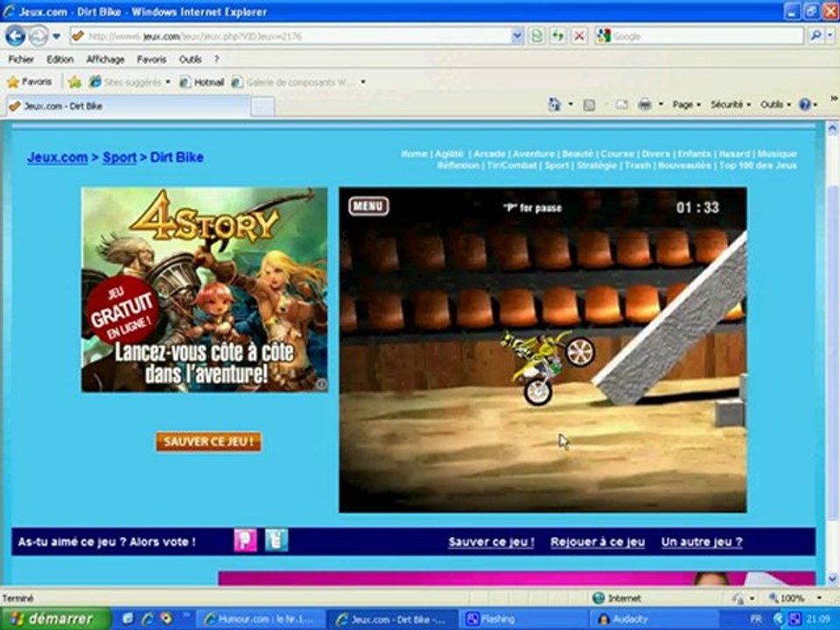The width and height of the screenshot is (840, 630).
Task: Open the Favoris menu in menu bar
Action: click(151, 59)
